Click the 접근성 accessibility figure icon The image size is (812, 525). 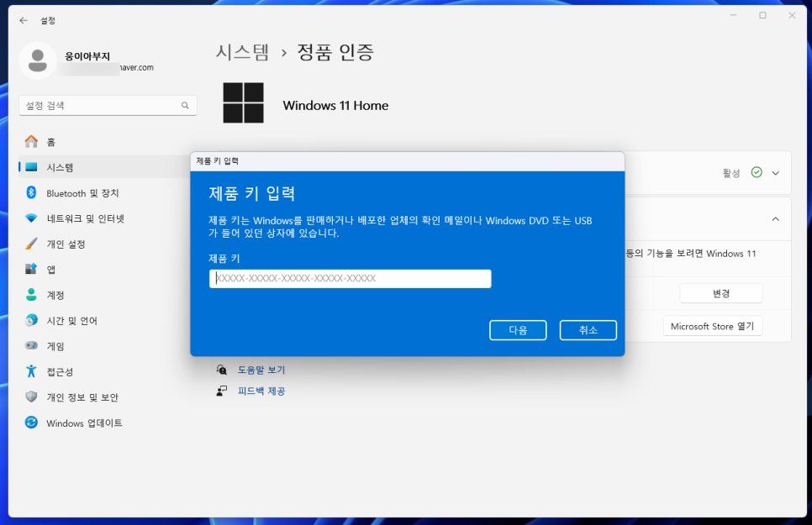(32, 371)
